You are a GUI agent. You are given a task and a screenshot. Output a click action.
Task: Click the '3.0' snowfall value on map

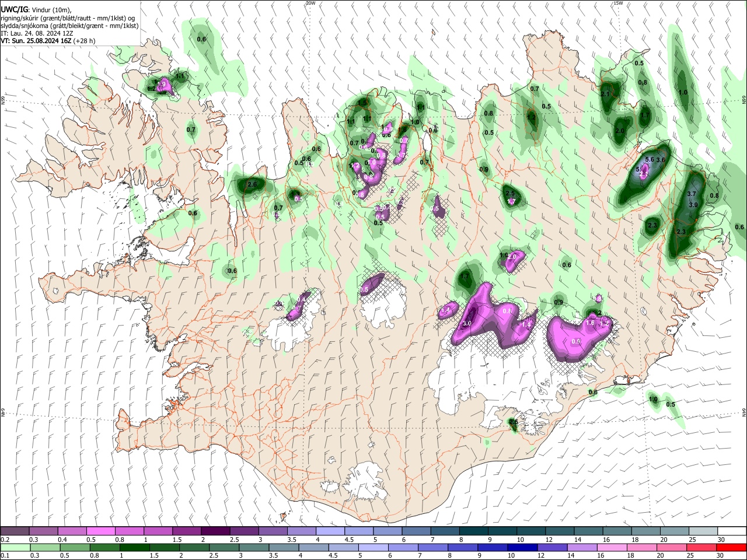[467, 323]
